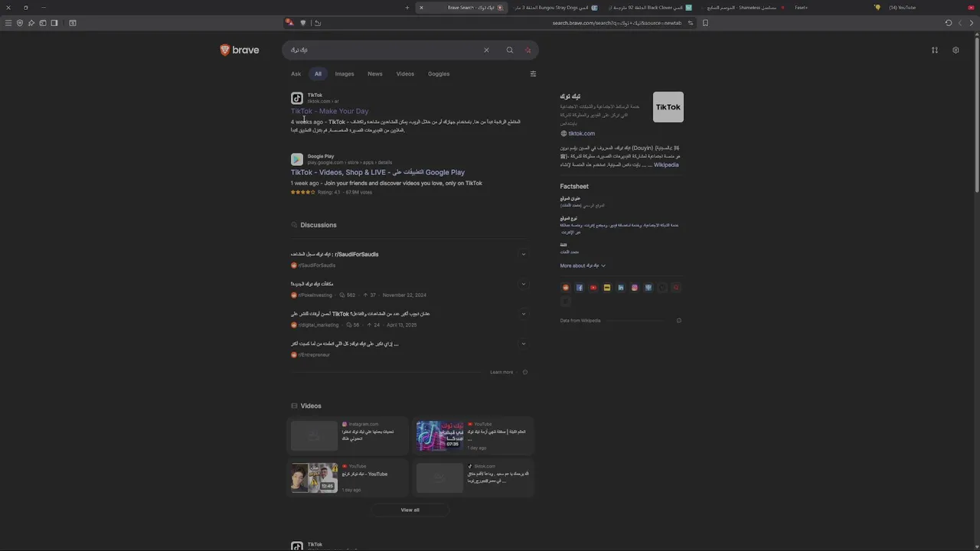Image resolution: width=980 pixels, height=551 pixels.
Task: Open the Google Play TikTok result link
Action: 377,172
